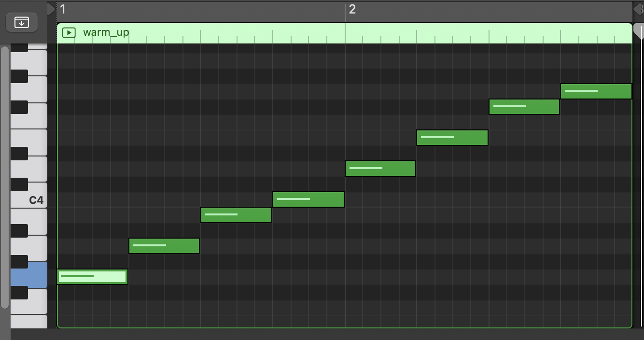Screen dimensions: 644x340
Task: Click the G#4 black piano key
Action: pos(19,76)
